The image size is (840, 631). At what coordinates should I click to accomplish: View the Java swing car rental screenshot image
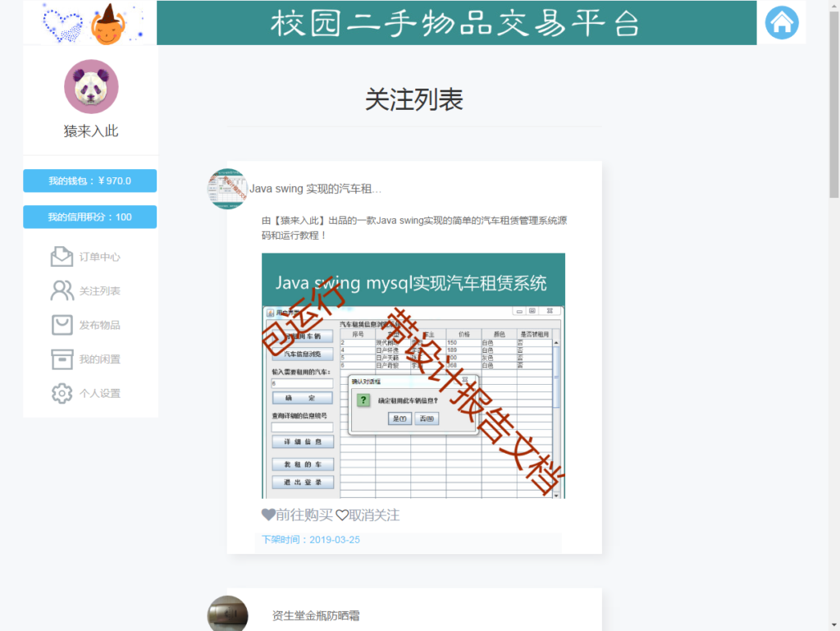coord(413,376)
